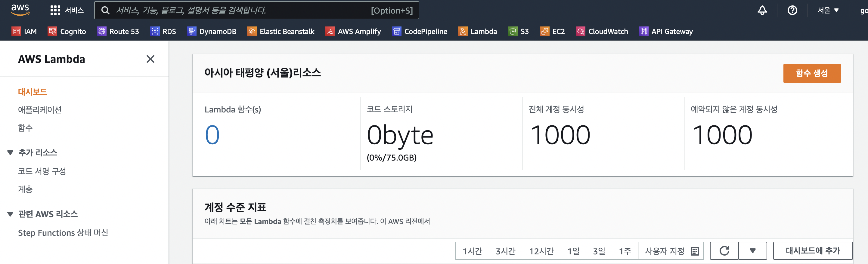Select the 1주 time range

(x=625, y=251)
